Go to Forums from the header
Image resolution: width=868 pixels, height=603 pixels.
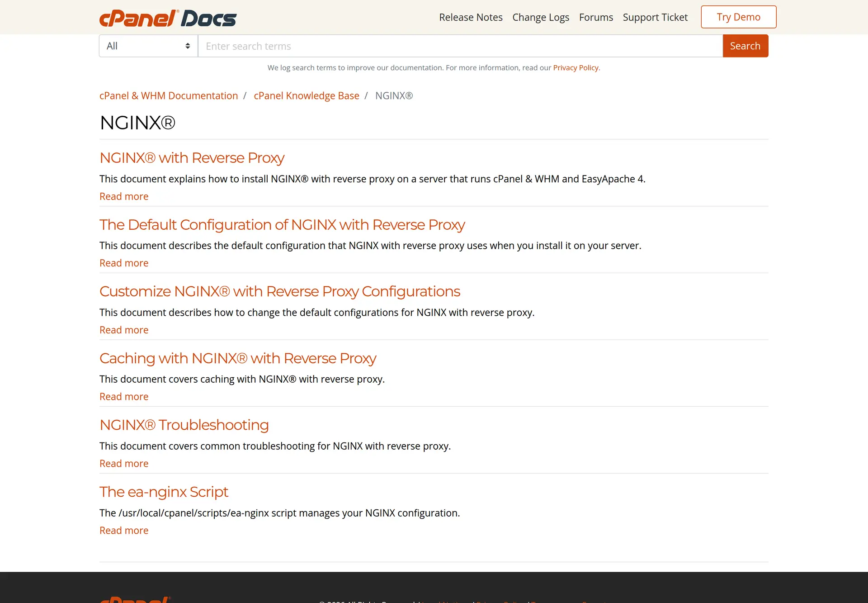click(x=596, y=17)
